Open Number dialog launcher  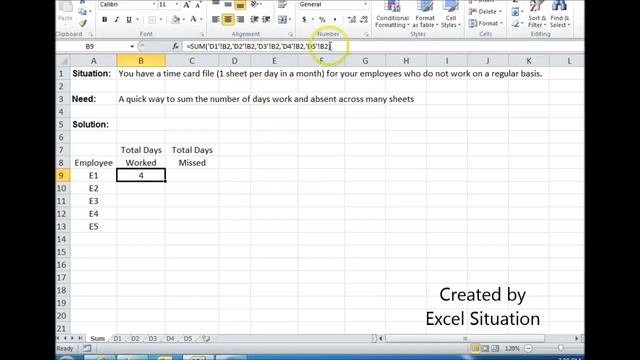pos(366,34)
